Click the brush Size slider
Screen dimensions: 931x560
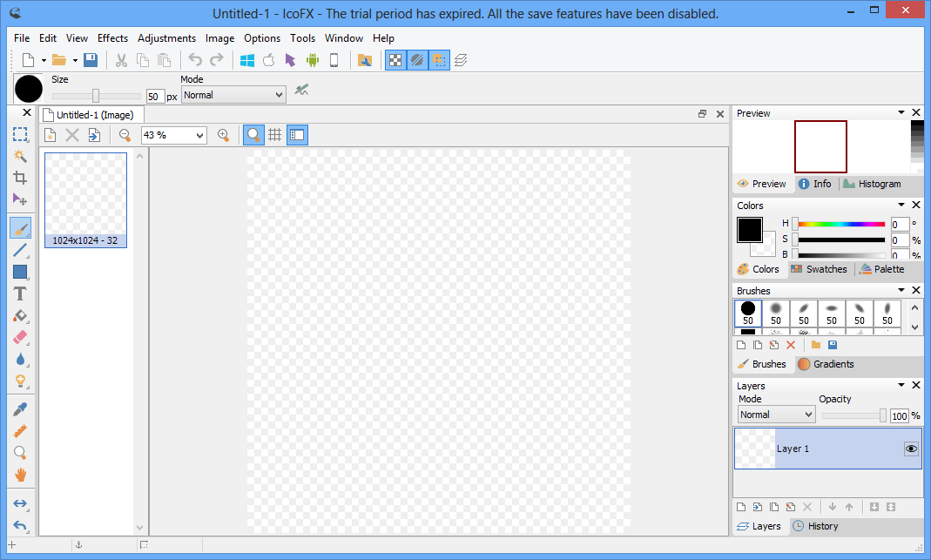pos(96,96)
